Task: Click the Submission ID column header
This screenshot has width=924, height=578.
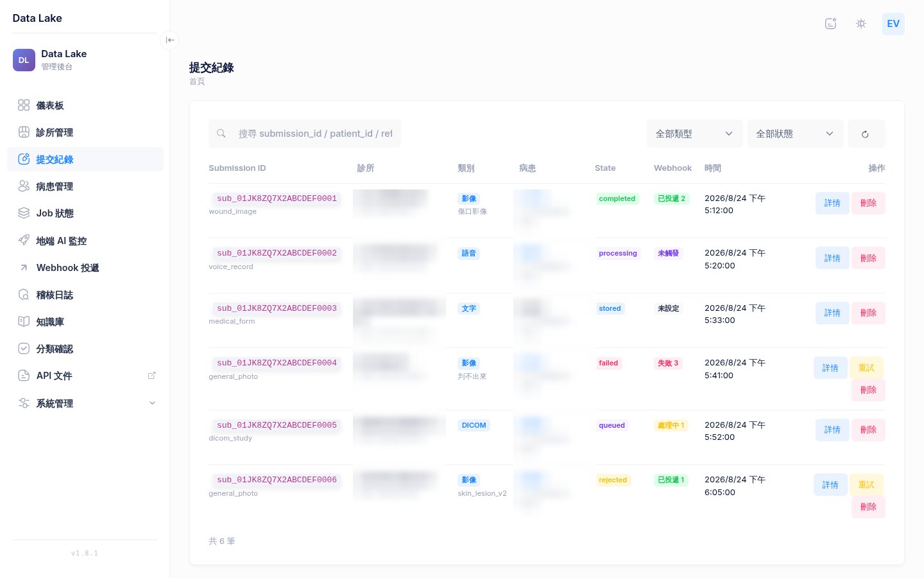Action: point(237,168)
